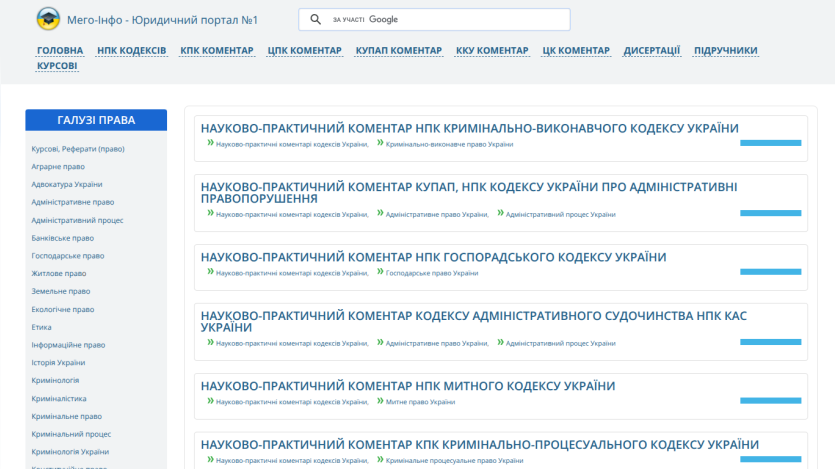Click Науково-практичні коментарі tag under Господарського кодексу
This screenshot has width=835, height=469.
pos(292,273)
